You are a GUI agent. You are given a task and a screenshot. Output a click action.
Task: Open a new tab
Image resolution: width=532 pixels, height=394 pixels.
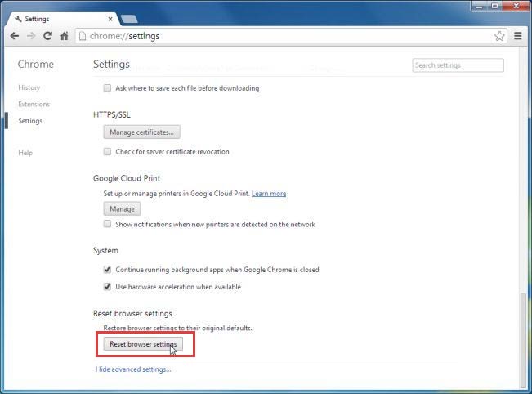[129, 19]
